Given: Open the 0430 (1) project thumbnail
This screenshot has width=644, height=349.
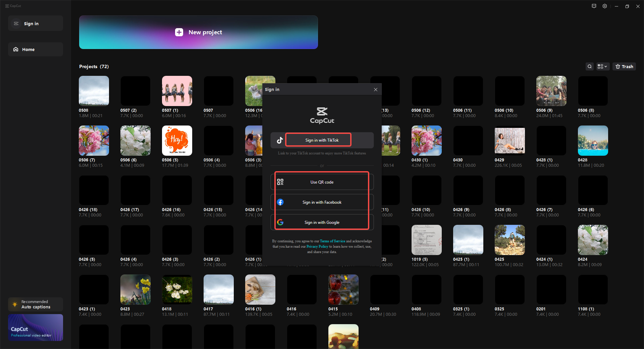Looking at the screenshot, I should click(x=427, y=141).
